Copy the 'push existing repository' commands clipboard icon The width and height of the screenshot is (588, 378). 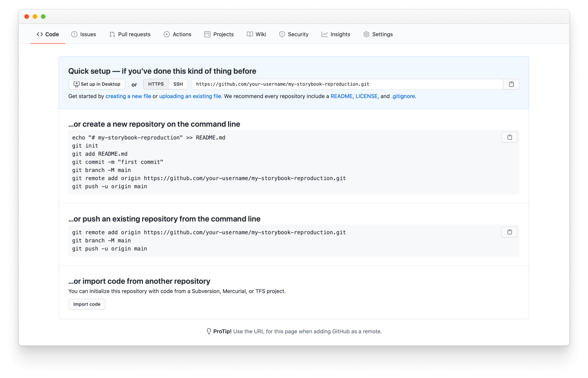coord(509,232)
